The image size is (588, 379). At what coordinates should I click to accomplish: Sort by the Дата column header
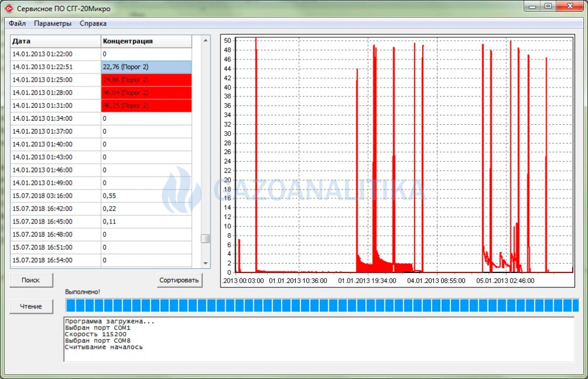(x=55, y=41)
